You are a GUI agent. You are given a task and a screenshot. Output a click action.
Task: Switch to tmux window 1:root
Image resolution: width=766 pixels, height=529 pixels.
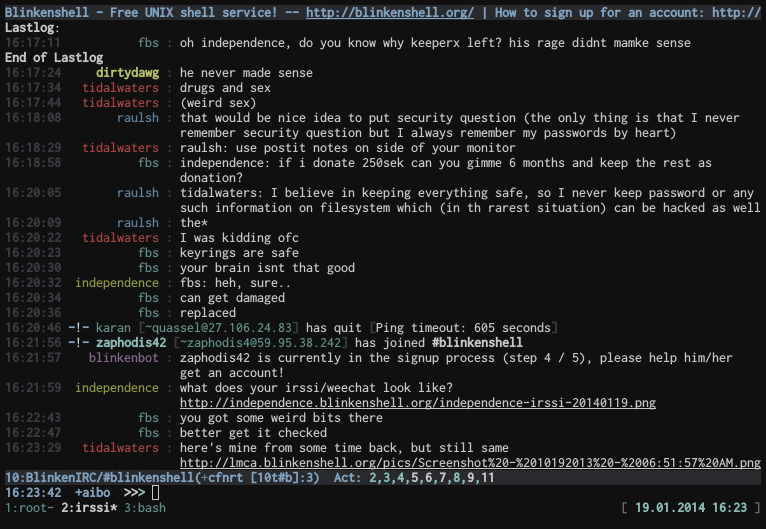27,508
